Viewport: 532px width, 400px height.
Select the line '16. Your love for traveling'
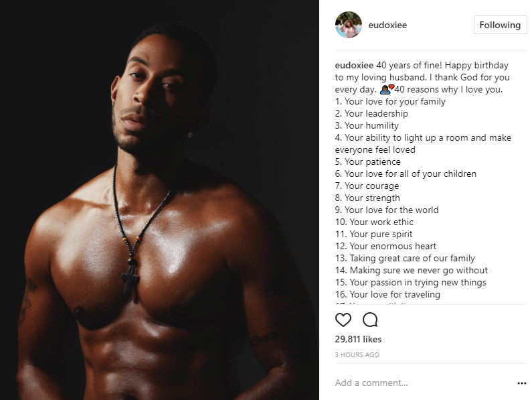point(387,295)
